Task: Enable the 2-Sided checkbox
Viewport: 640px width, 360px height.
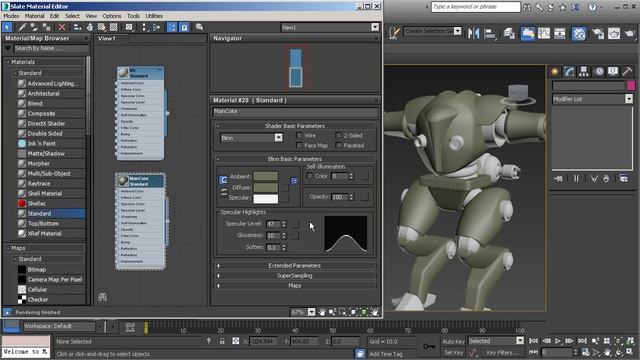Action: (x=338, y=135)
